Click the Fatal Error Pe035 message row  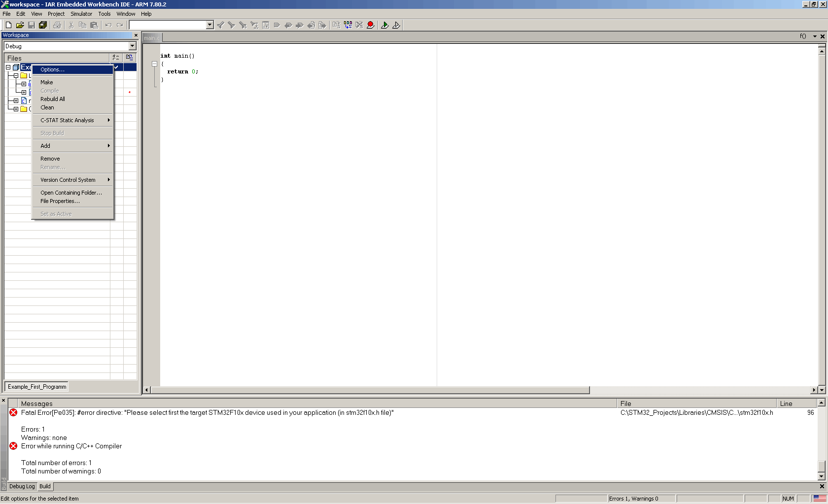(207, 413)
